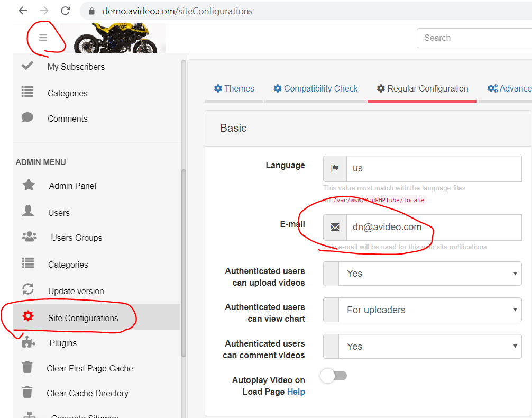Click the hamburger menu icon

[43, 38]
